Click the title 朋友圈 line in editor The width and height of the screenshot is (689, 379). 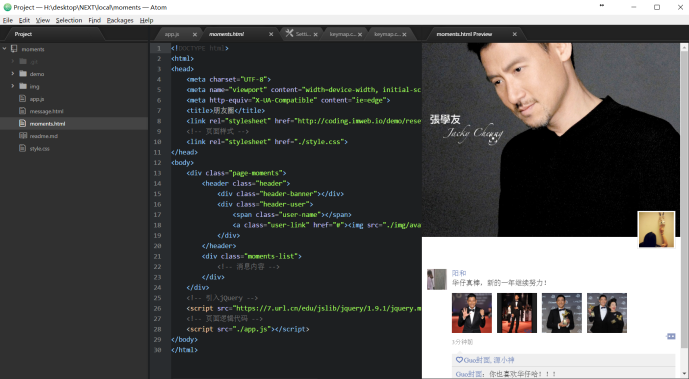click(x=225, y=111)
